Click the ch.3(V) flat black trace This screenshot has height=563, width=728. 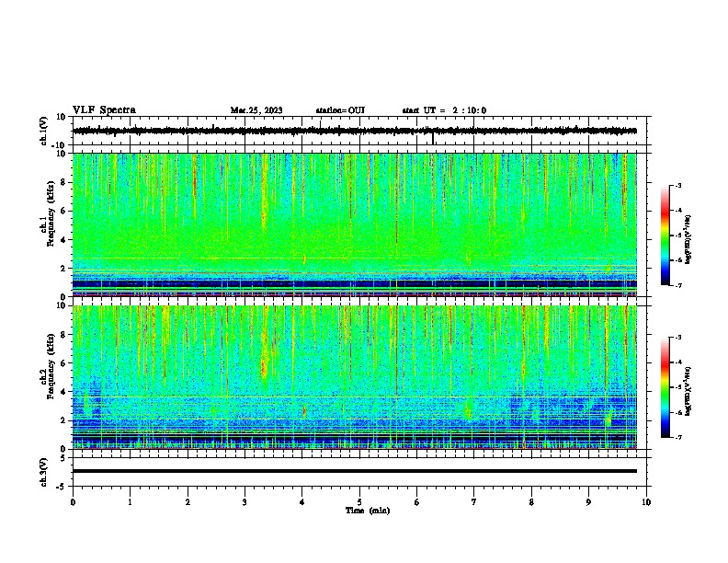tap(354, 471)
